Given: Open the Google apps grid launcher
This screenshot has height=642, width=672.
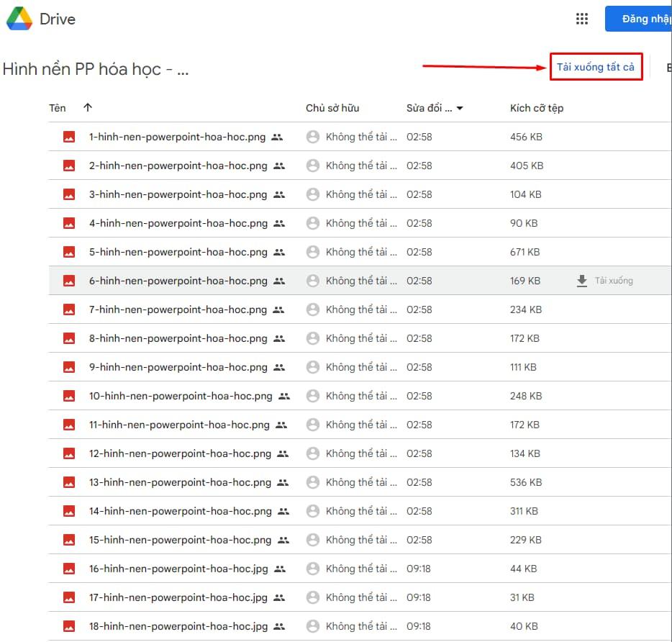Looking at the screenshot, I should (582, 19).
